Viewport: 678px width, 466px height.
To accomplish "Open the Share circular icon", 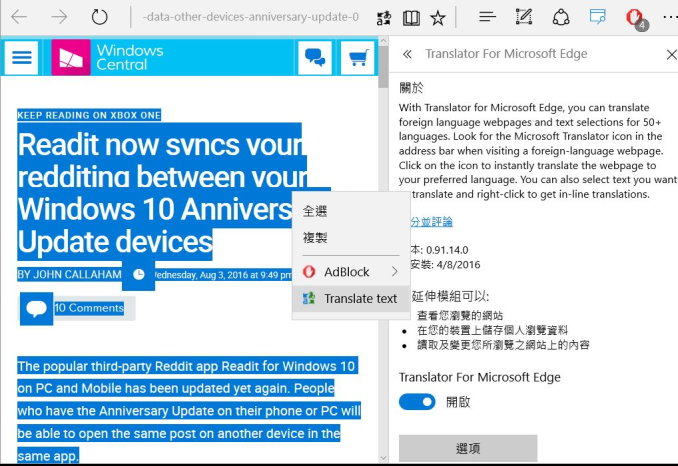I will click(561, 17).
